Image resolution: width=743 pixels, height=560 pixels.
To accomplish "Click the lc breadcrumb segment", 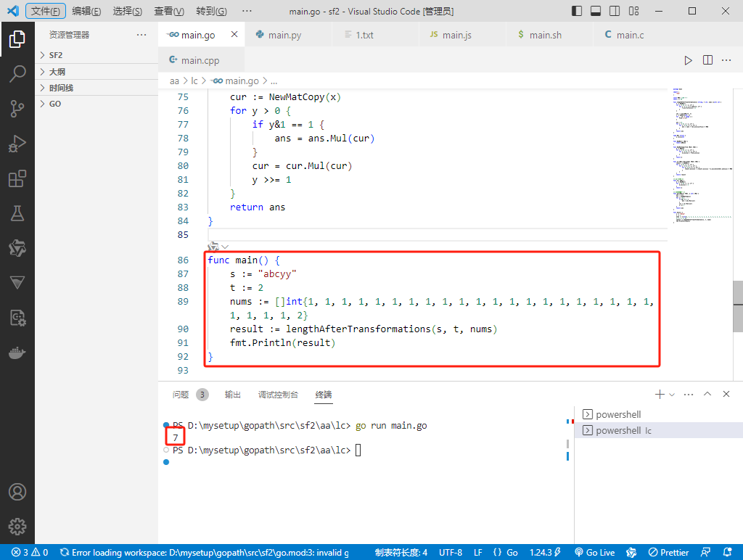I will point(194,81).
